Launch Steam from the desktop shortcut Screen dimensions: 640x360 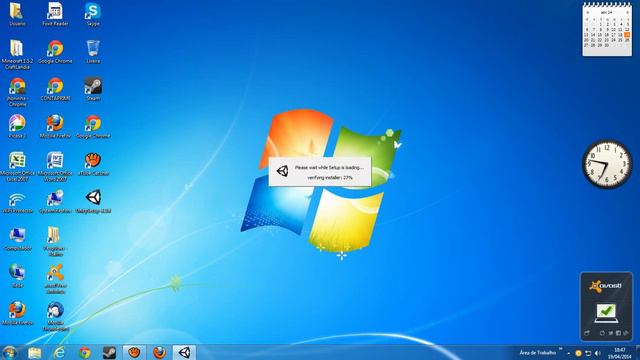coord(93,89)
